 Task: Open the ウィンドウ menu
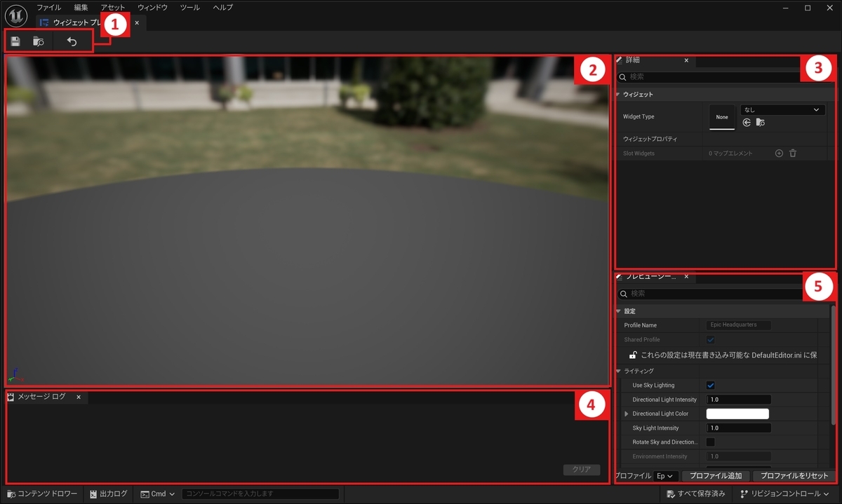(x=154, y=7)
